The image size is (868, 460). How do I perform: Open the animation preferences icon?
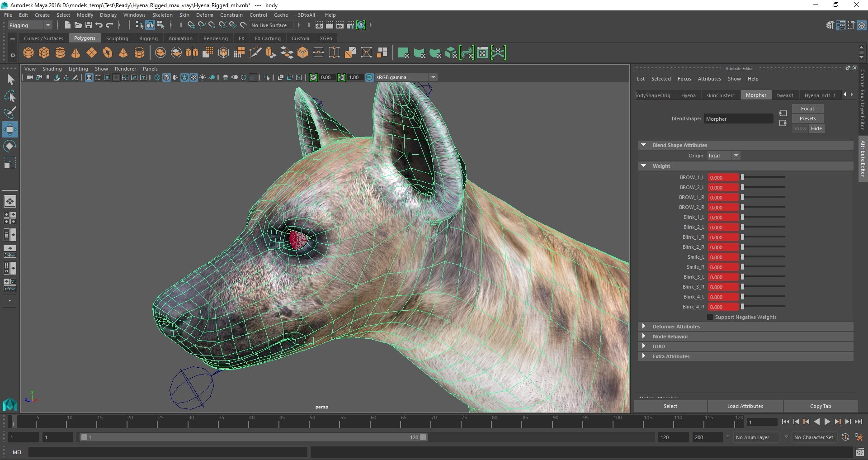tap(859, 437)
